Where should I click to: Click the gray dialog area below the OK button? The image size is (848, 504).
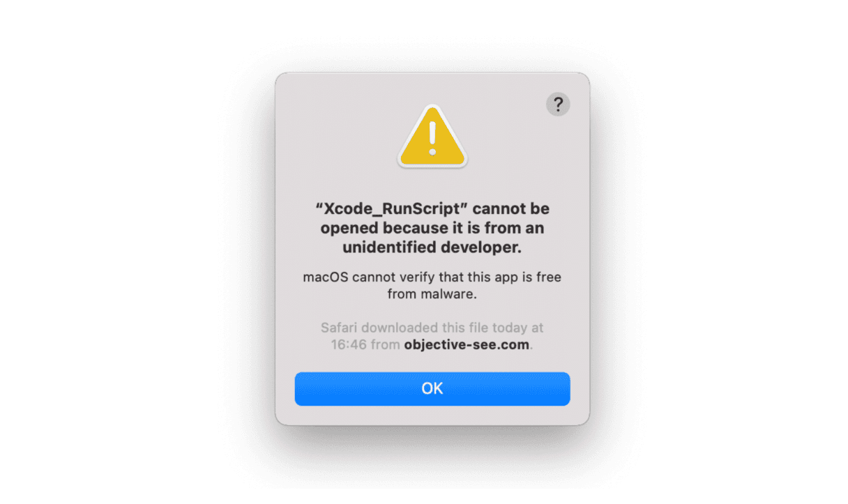point(432,415)
